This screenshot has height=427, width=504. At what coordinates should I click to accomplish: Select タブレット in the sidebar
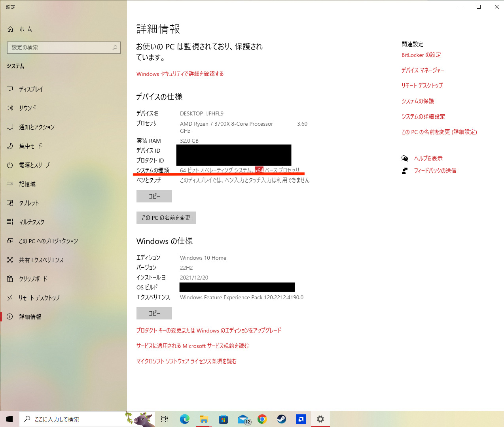[x=29, y=203]
